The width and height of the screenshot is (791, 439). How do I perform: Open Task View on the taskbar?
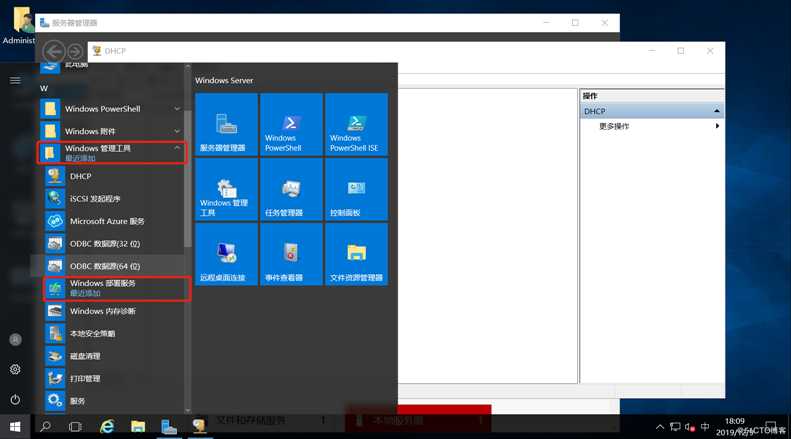tap(75, 427)
